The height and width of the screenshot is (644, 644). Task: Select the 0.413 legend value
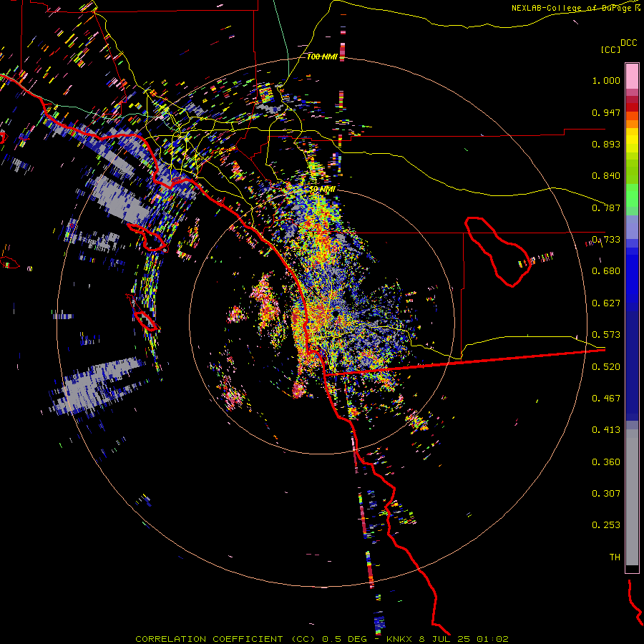[x=606, y=430]
